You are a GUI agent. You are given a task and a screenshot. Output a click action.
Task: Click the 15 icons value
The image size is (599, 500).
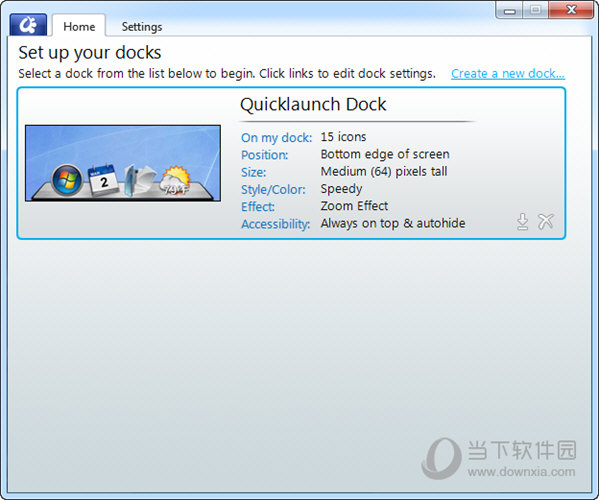343,137
